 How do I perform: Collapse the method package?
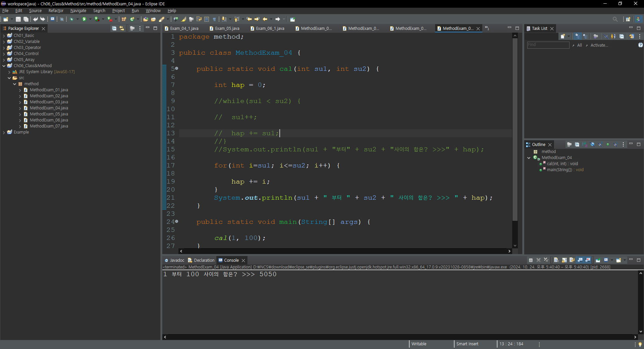click(14, 84)
